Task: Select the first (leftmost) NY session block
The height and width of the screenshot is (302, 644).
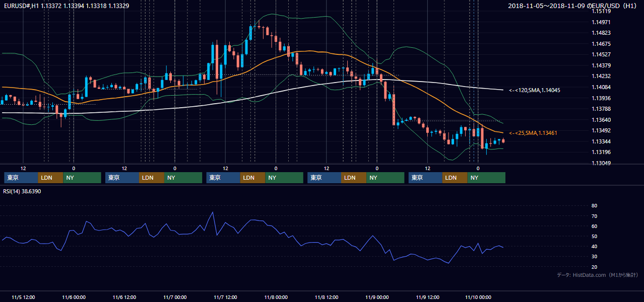Action: coord(82,178)
